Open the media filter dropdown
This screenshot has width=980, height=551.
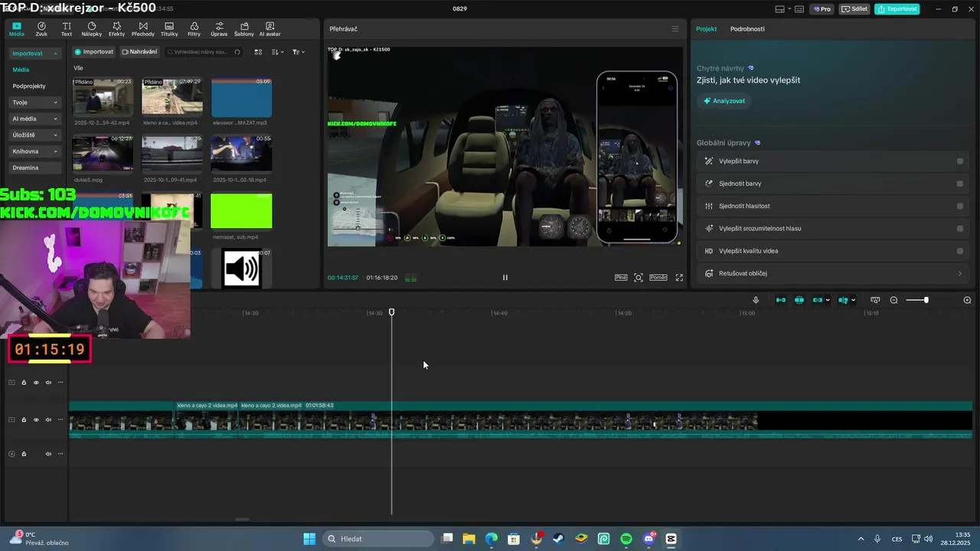(298, 52)
